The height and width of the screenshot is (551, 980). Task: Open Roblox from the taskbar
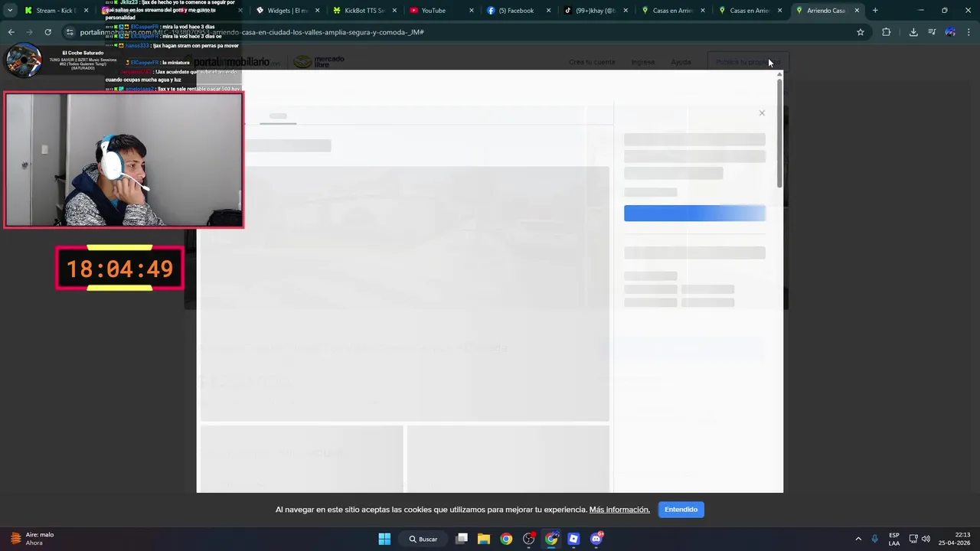pos(573,539)
